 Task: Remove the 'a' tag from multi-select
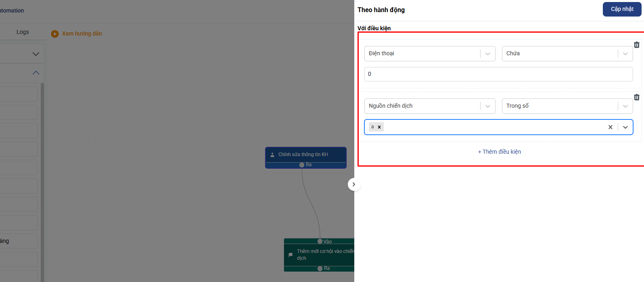379,127
